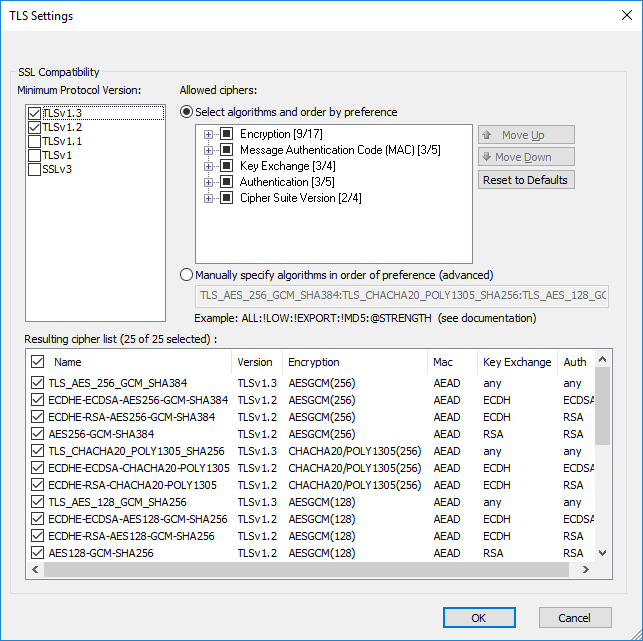643x641 pixels.
Task: Expand the Cipher Suite Version node
Action: pos(209,198)
